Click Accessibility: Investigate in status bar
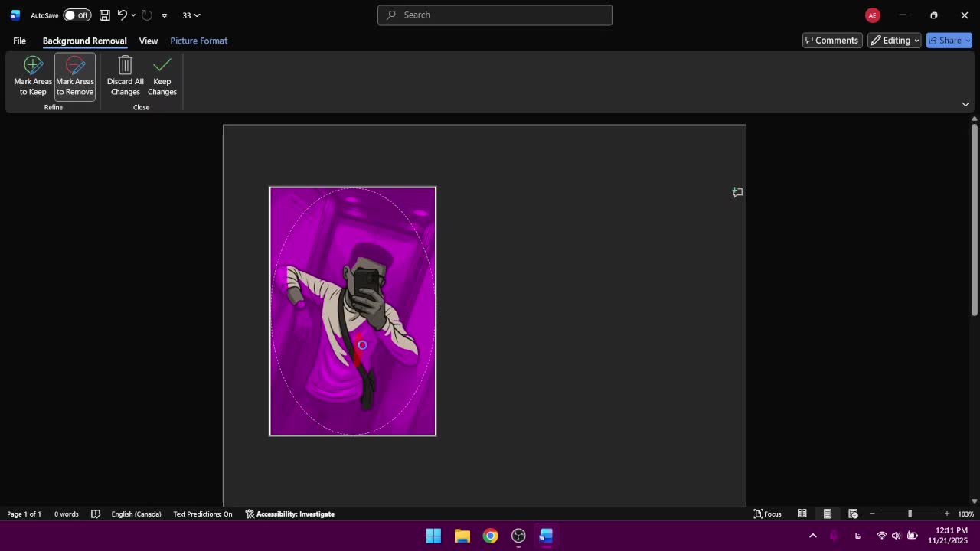The width and height of the screenshot is (980, 551). tap(290, 514)
